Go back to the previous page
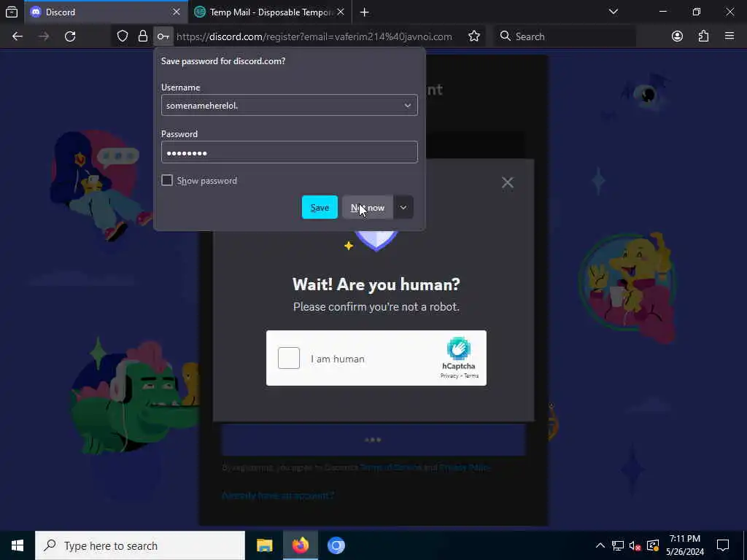747x560 pixels. [18, 36]
